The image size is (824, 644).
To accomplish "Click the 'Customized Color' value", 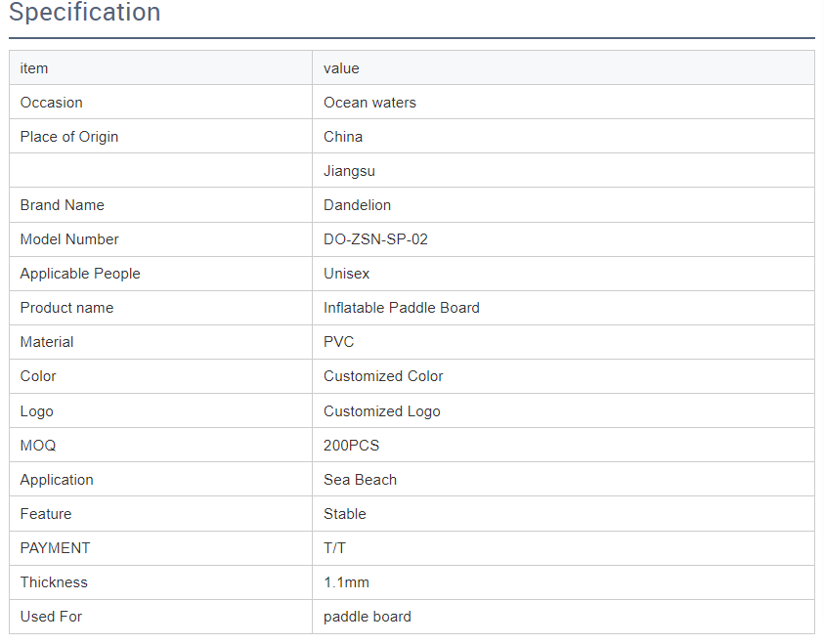I will point(383,376).
